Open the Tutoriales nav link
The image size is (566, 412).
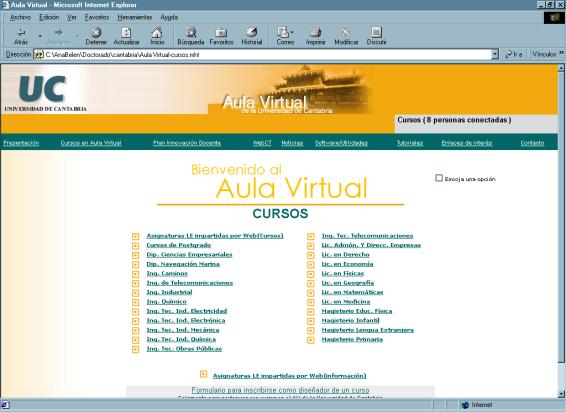click(410, 143)
